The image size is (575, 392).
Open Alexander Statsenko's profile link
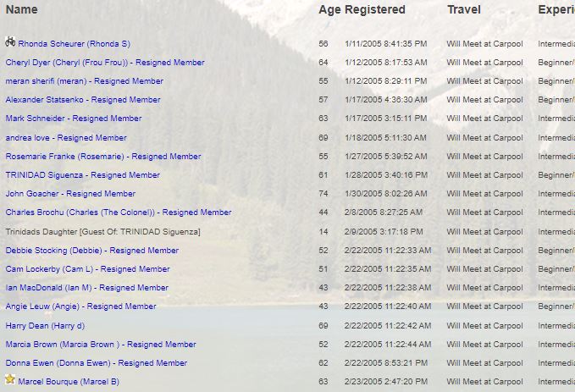(x=83, y=100)
